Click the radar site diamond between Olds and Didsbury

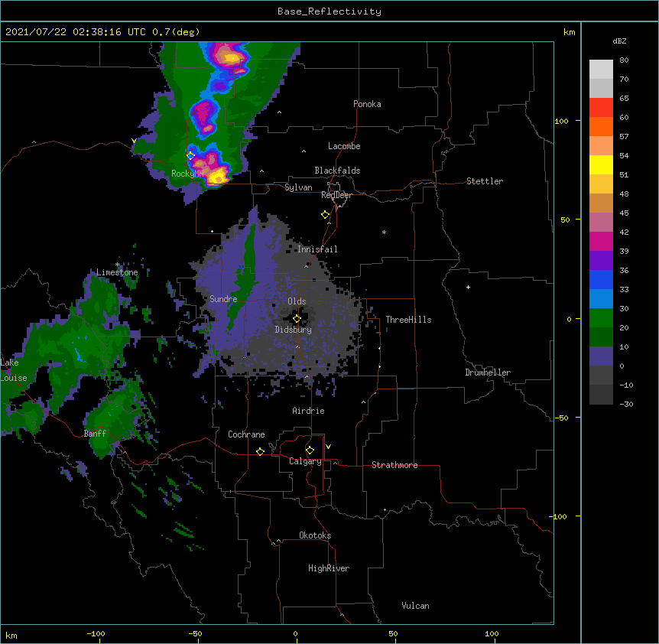tap(297, 319)
